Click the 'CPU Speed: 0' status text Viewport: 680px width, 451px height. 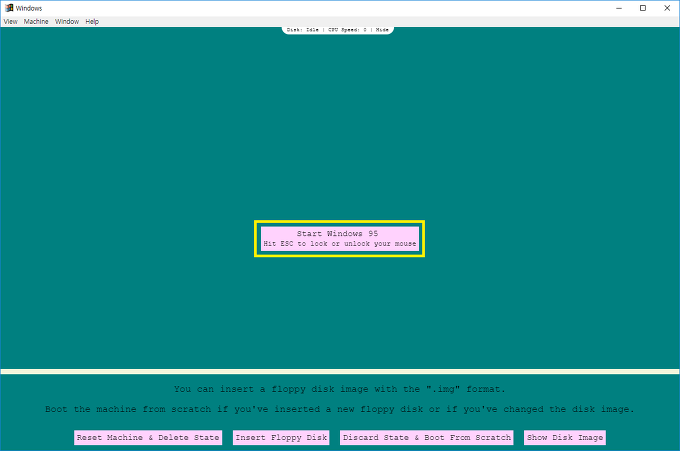(x=347, y=29)
